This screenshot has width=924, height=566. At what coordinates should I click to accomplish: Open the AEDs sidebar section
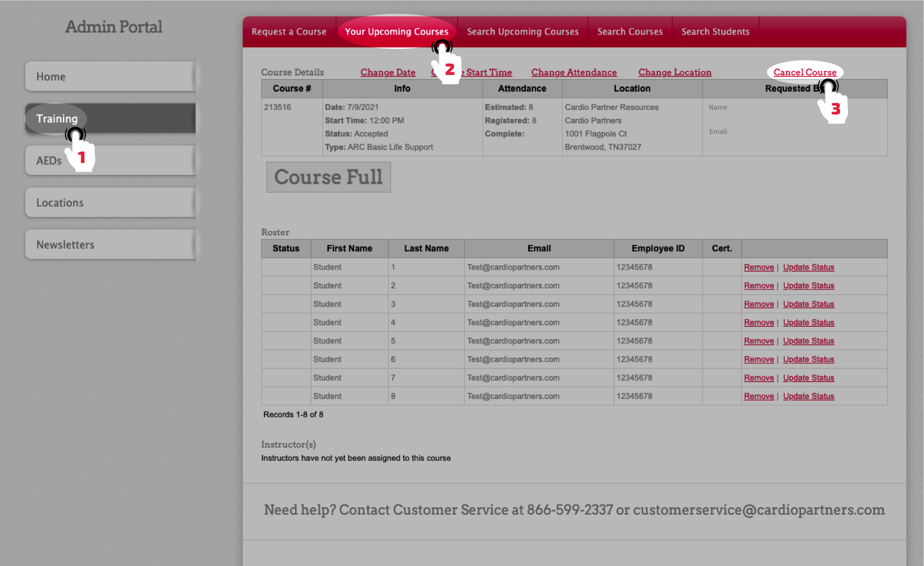click(x=49, y=161)
